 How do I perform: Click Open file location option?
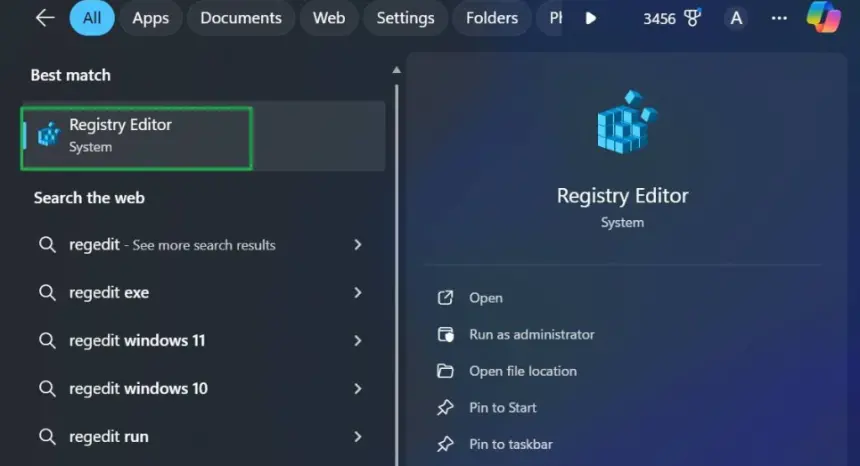click(522, 371)
